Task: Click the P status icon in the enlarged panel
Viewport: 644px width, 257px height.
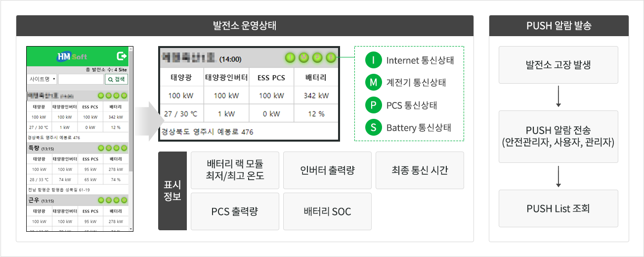Action: point(317,58)
